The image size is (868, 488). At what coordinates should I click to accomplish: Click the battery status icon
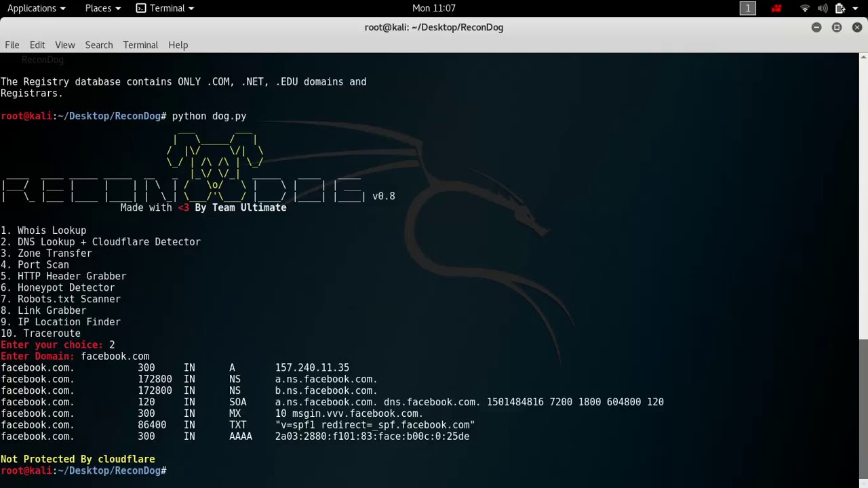tap(840, 8)
